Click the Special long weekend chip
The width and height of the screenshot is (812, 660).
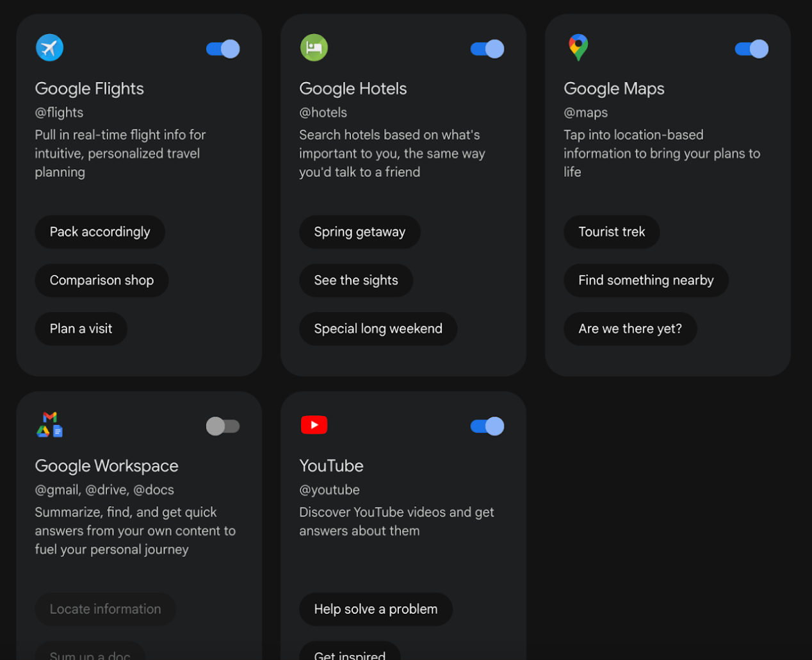coord(378,329)
